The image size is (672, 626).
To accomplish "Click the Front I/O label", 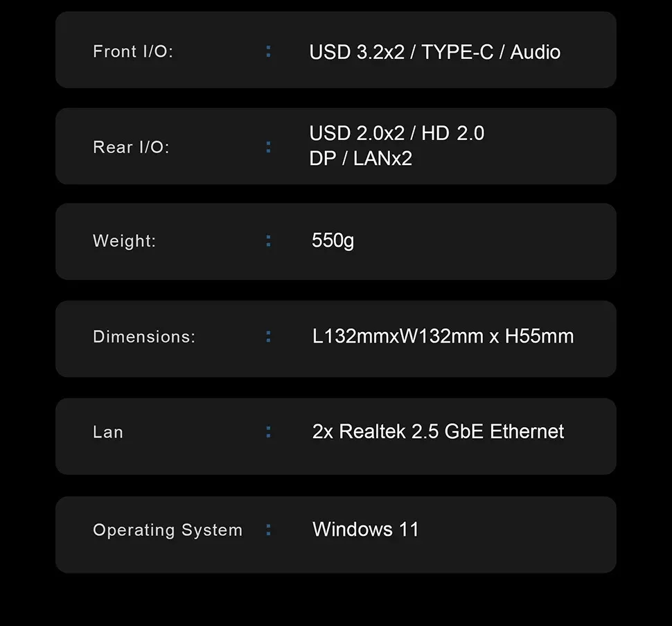I will point(132,52).
